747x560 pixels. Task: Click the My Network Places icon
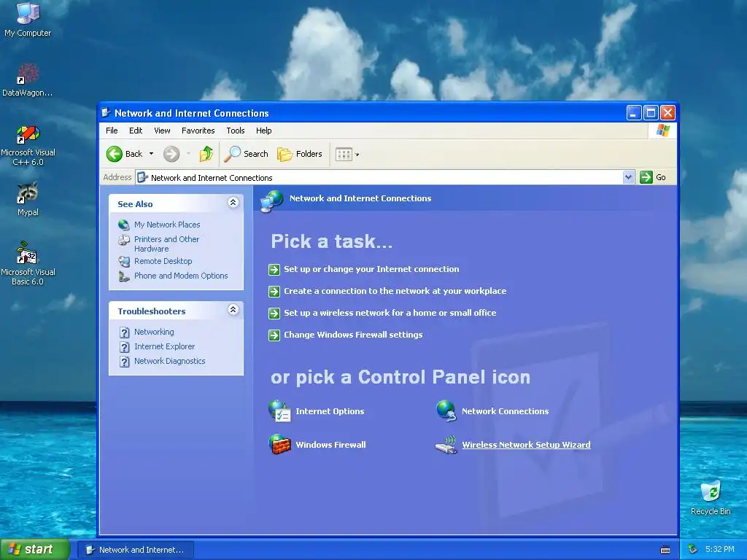[x=124, y=225]
